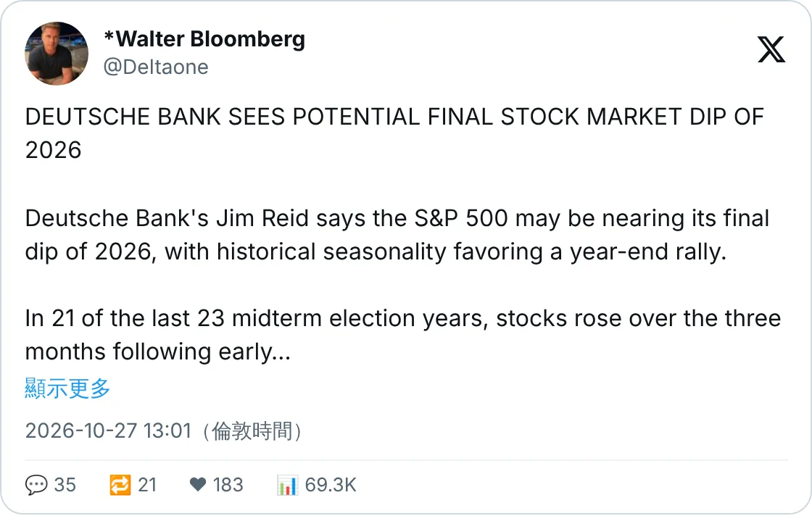Like the tweet with the heart icon

pyautogui.click(x=198, y=485)
